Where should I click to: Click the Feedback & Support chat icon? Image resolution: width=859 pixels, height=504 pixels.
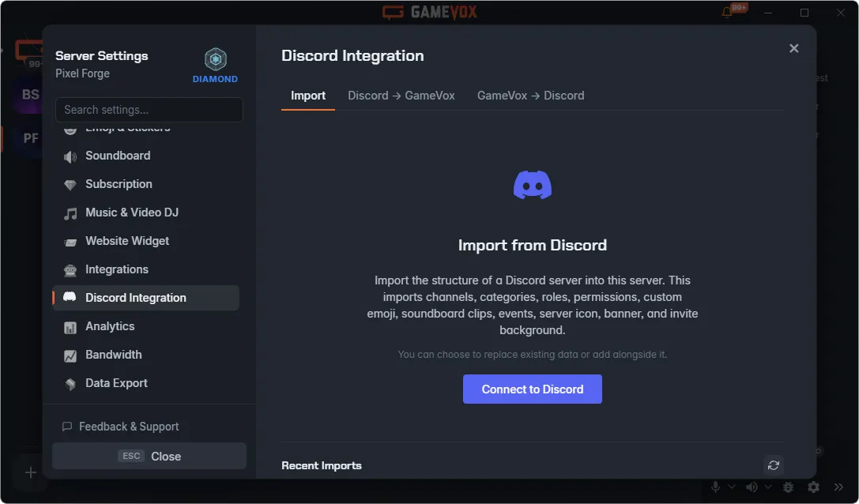67,427
